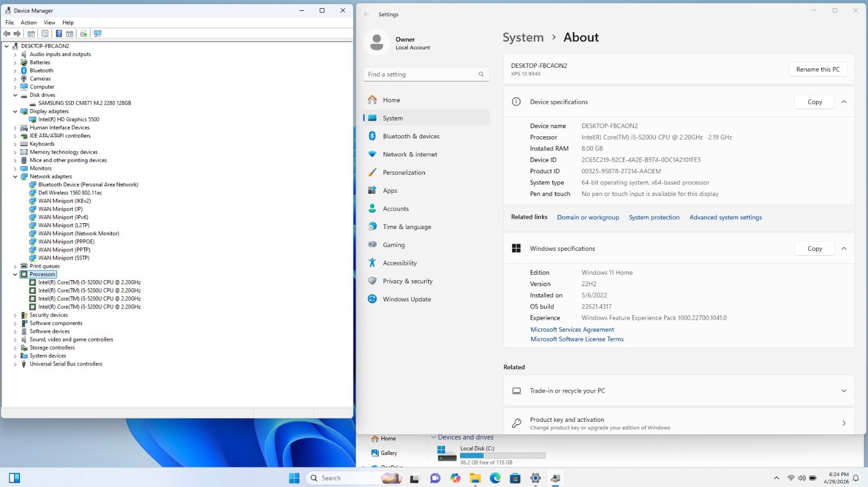The width and height of the screenshot is (868, 487).
Task: Open the View menu in Device Manager
Action: (x=49, y=23)
